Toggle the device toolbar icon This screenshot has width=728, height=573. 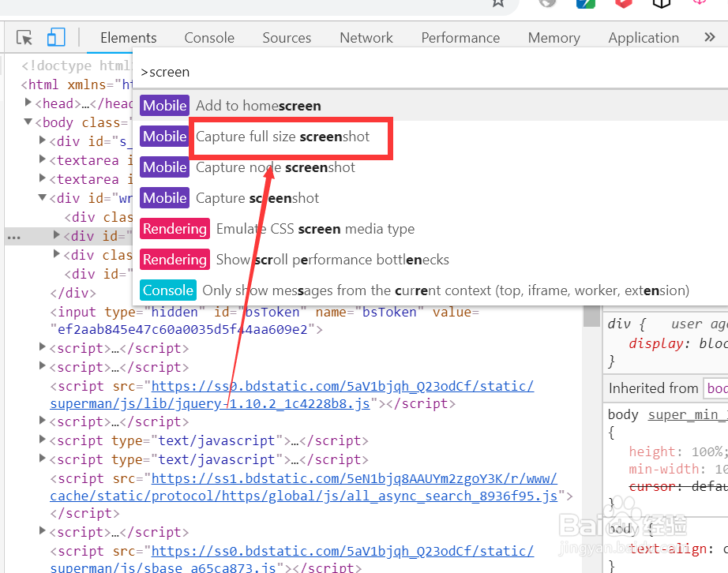pyautogui.click(x=56, y=37)
